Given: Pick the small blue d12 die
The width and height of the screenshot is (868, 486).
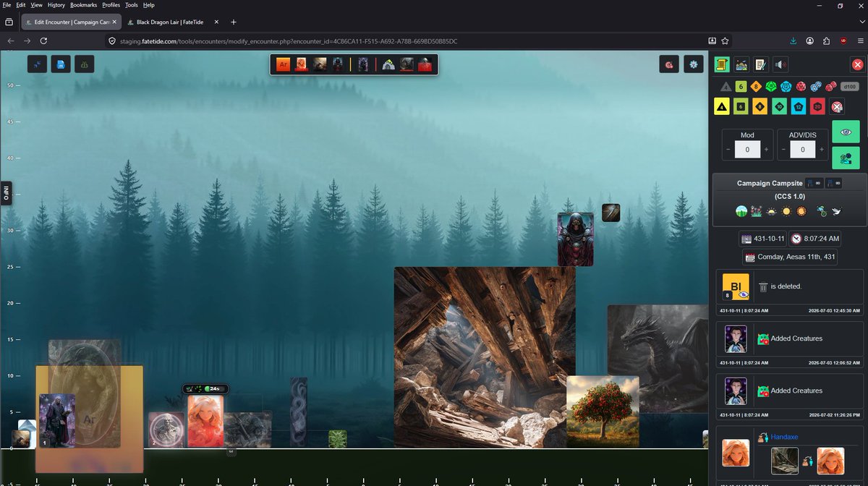Looking at the screenshot, I should click(786, 87).
